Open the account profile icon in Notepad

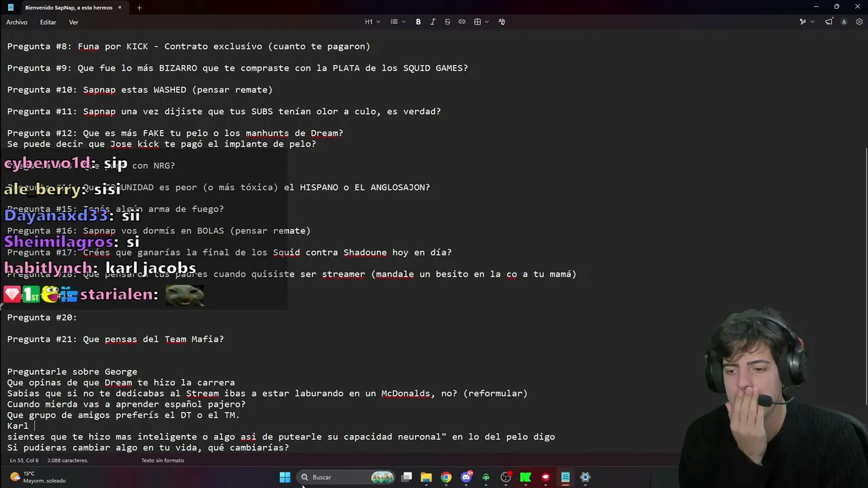coord(844,22)
